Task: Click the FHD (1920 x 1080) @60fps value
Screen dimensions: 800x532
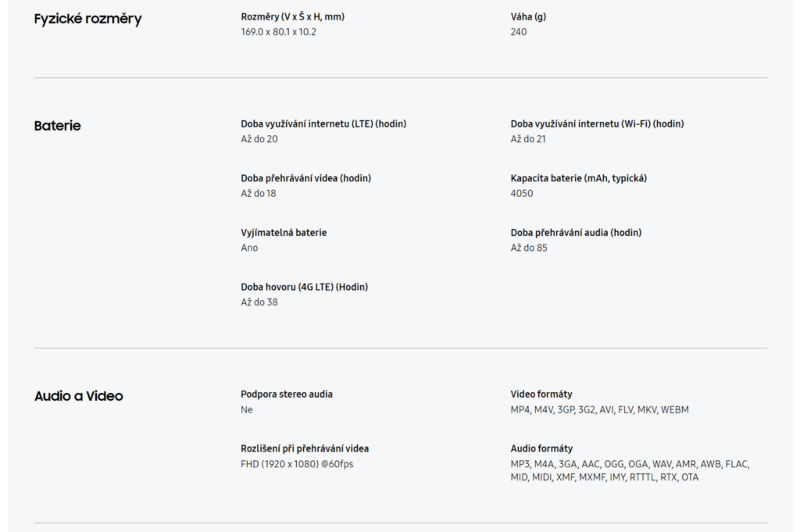Action: coord(297,464)
